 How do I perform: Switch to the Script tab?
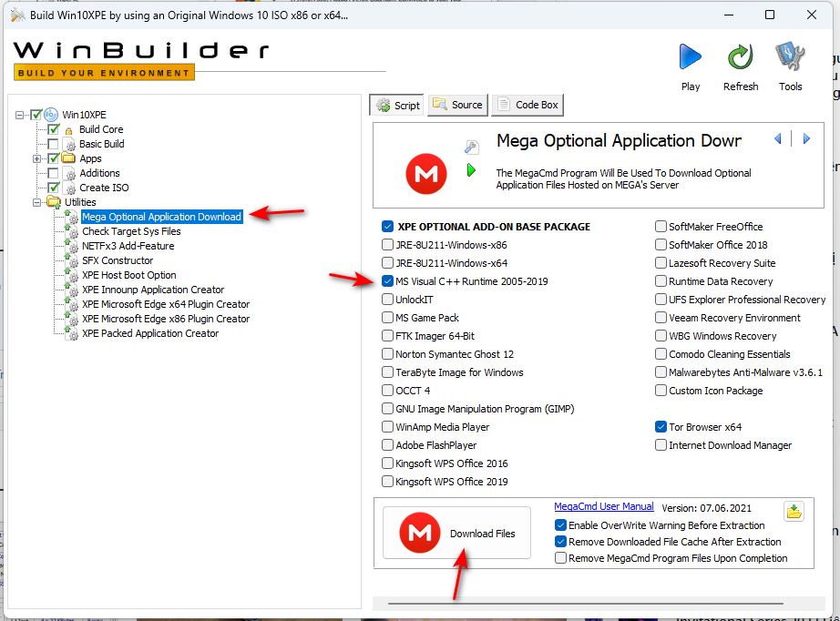click(396, 105)
